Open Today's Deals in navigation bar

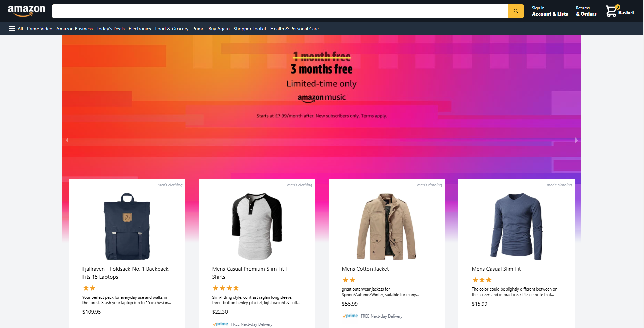(111, 29)
